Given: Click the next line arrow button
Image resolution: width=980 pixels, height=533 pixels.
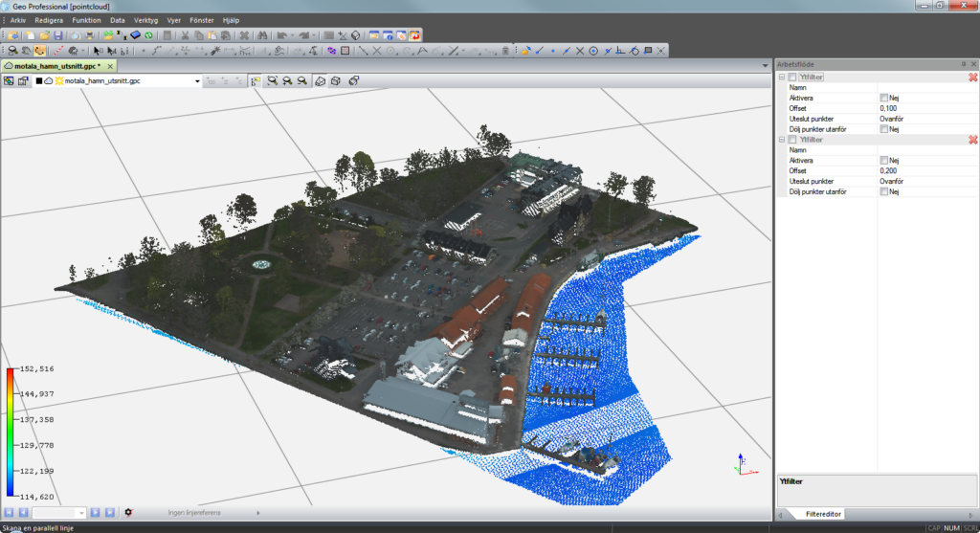Looking at the screenshot, I should click(x=97, y=513).
